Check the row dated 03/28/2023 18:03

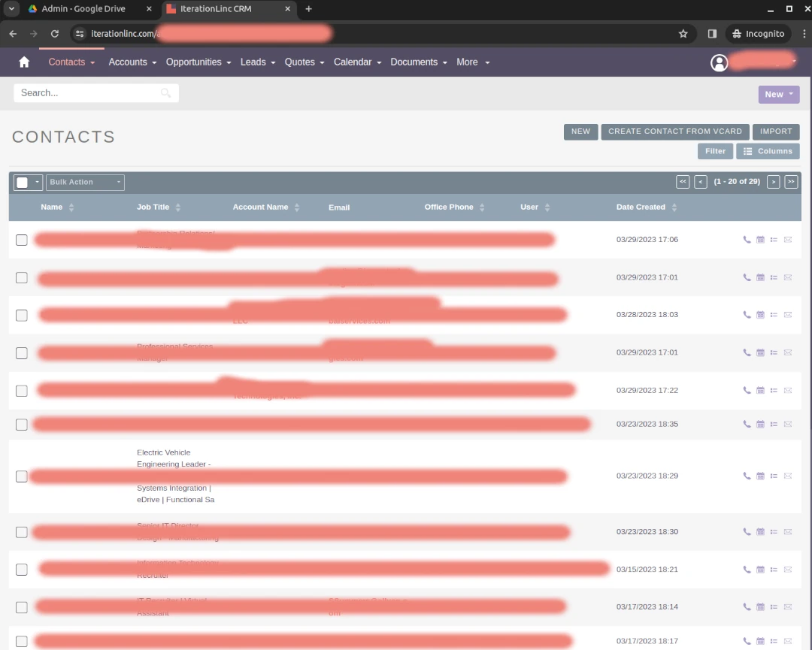(21, 315)
